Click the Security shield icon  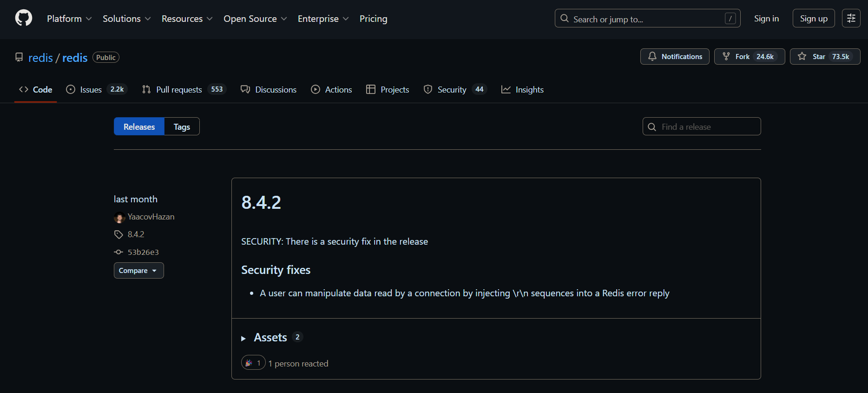428,89
